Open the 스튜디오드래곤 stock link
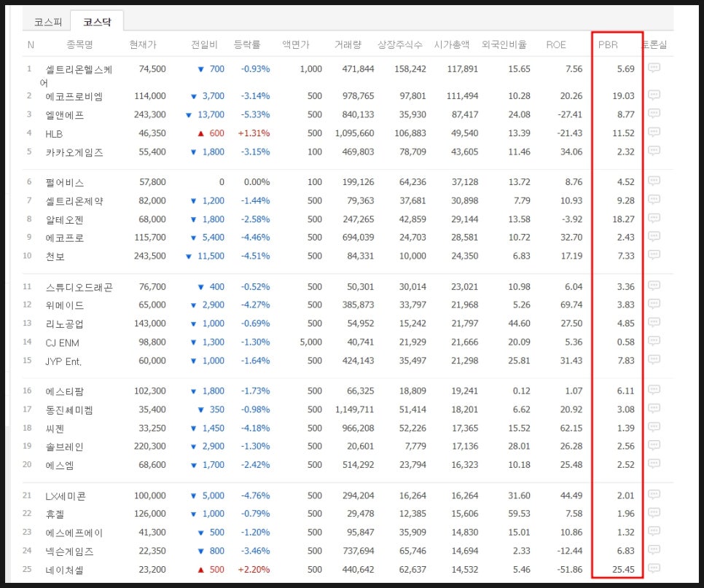 click(79, 287)
